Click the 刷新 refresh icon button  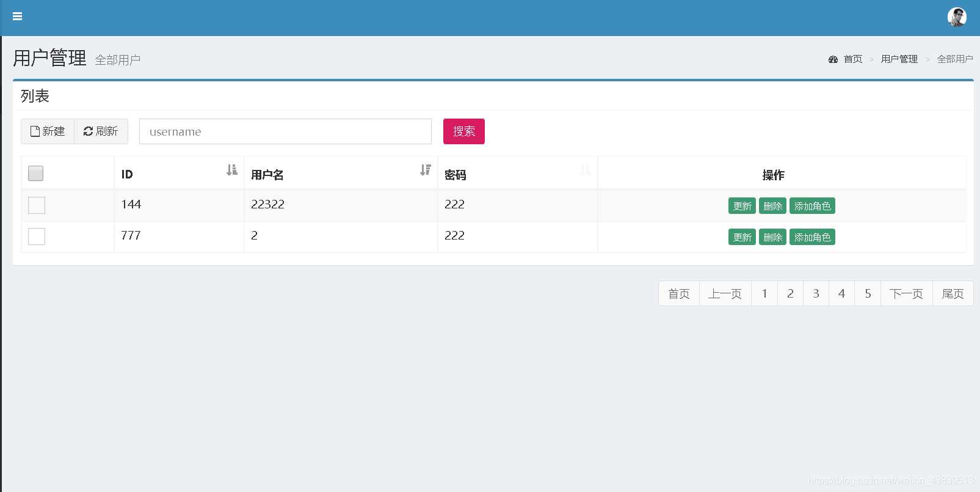101,131
